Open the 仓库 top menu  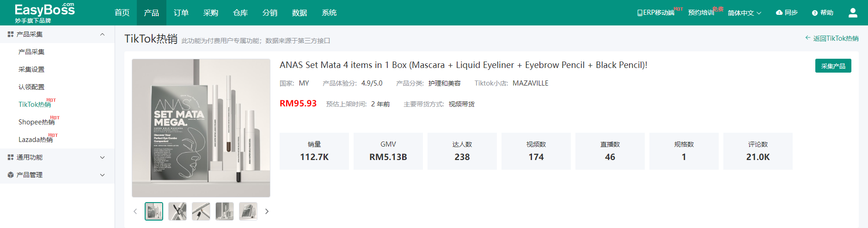pos(240,12)
